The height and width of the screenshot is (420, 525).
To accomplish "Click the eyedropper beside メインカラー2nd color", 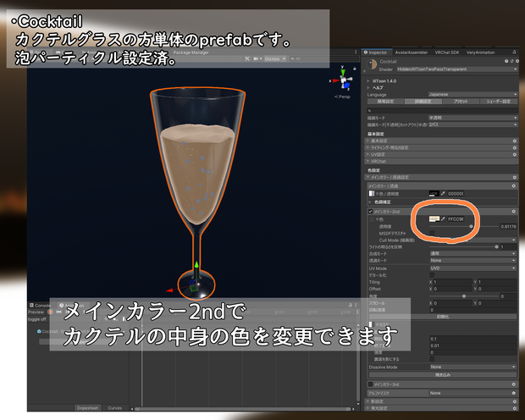I will pos(443,219).
